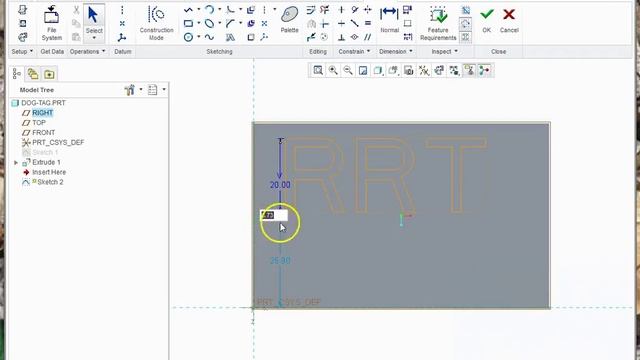Click the Corner trim tool
This screenshot has height=360, width=640.
pos(324,24)
